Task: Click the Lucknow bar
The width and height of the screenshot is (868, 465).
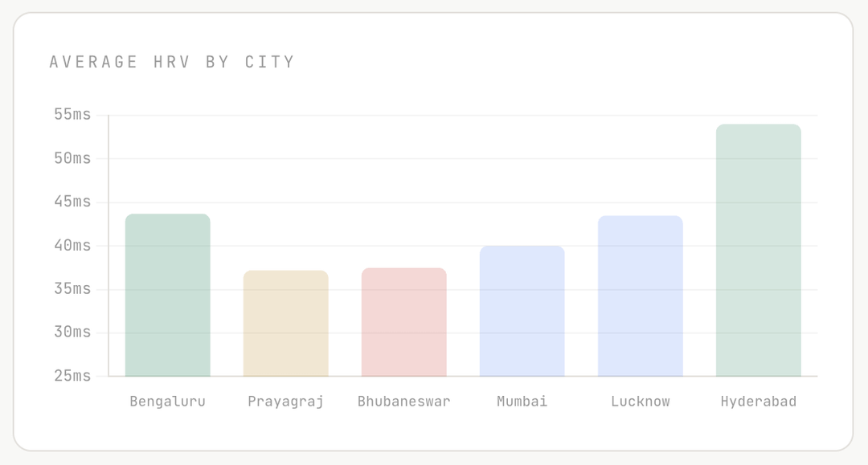Action: [x=640, y=296]
